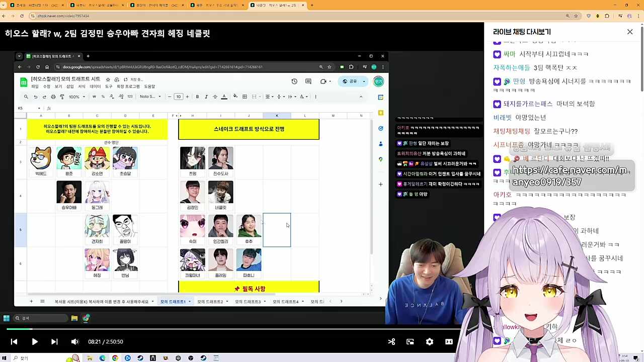This screenshot has width=644, height=362.
Task: Print the spreadsheet
Action: pos(53,97)
